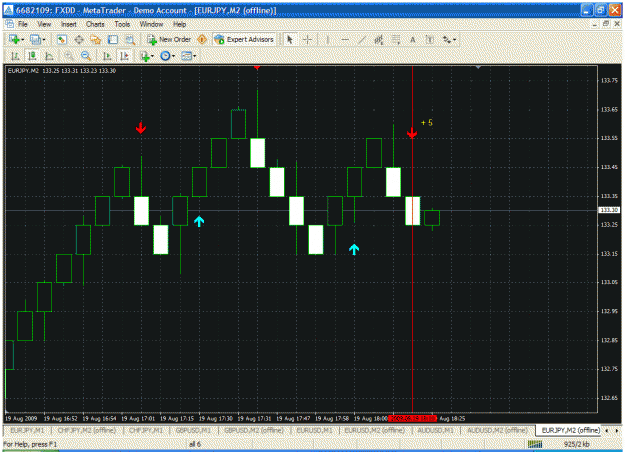
Task: Select the Horizontal Line drawing tool
Action: [x=345, y=39]
